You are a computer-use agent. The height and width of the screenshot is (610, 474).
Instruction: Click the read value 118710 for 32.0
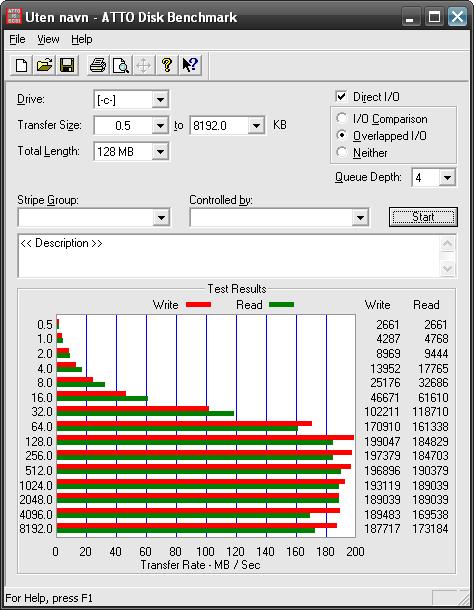[x=430, y=412]
